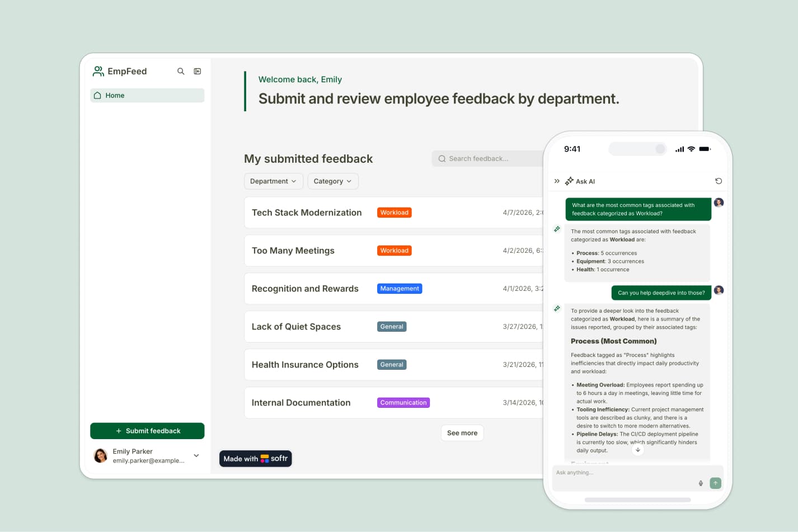Click AI sparkle icon beside first answer
Viewport: 798px width, 532px height.
coord(557,229)
